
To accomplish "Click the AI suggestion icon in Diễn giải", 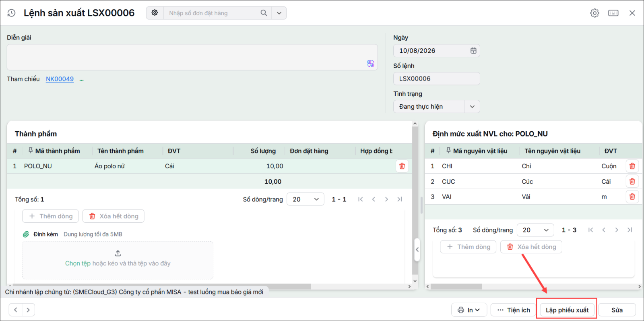I will point(371,64).
